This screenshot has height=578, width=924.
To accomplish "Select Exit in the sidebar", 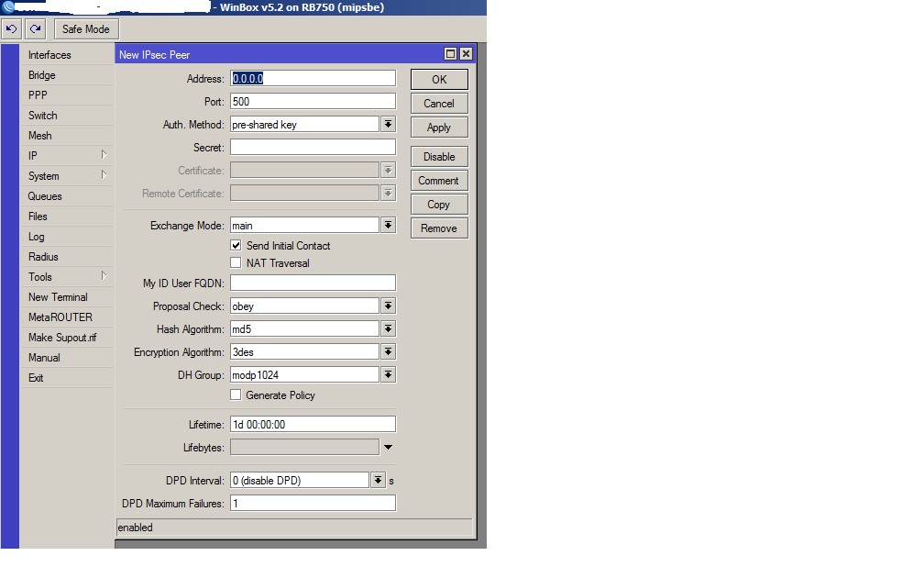I will [66, 377].
